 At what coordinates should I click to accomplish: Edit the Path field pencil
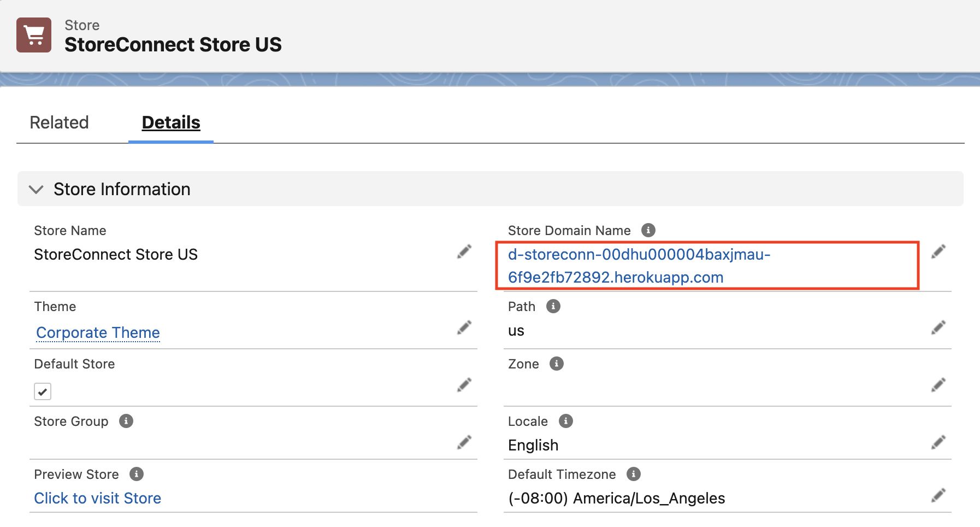point(938,327)
